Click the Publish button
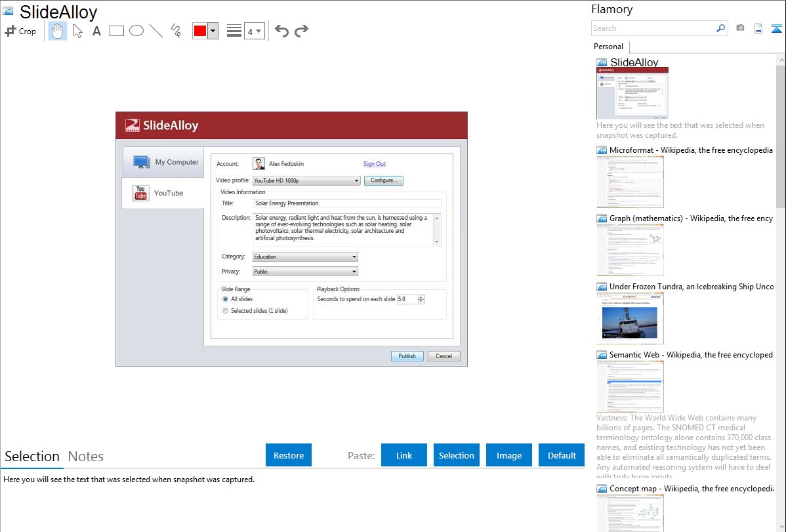 407,356
